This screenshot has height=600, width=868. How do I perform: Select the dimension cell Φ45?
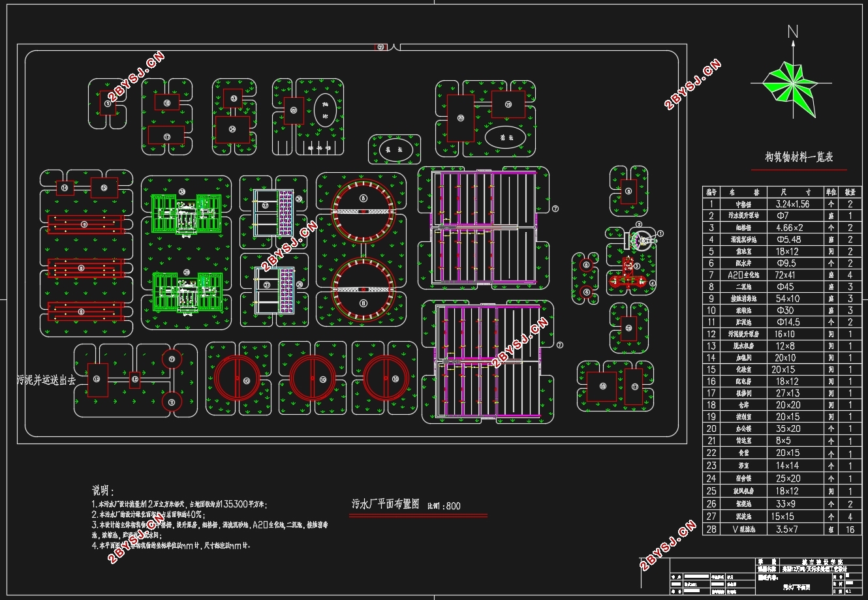coord(785,286)
